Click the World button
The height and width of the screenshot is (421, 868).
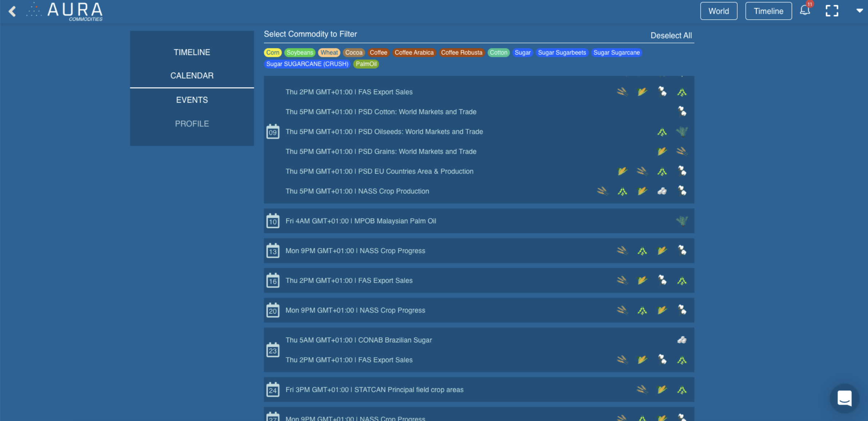pyautogui.click(x=718, y=11)
